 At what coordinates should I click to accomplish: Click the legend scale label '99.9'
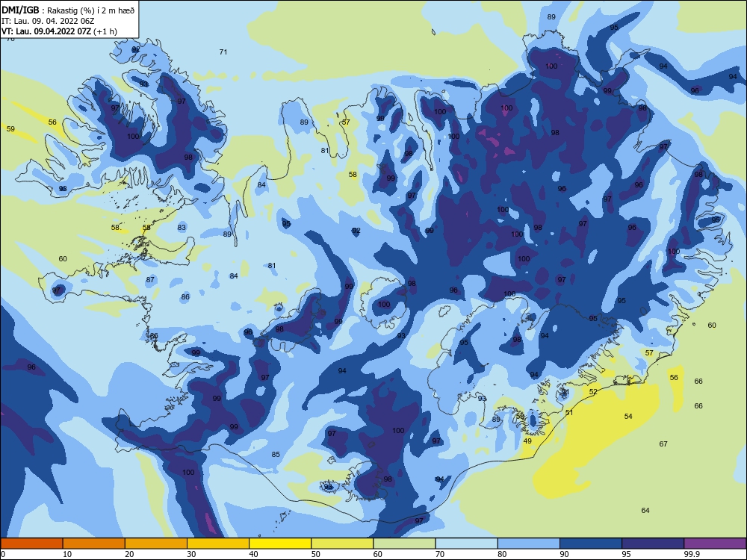(x=692, y=554)
